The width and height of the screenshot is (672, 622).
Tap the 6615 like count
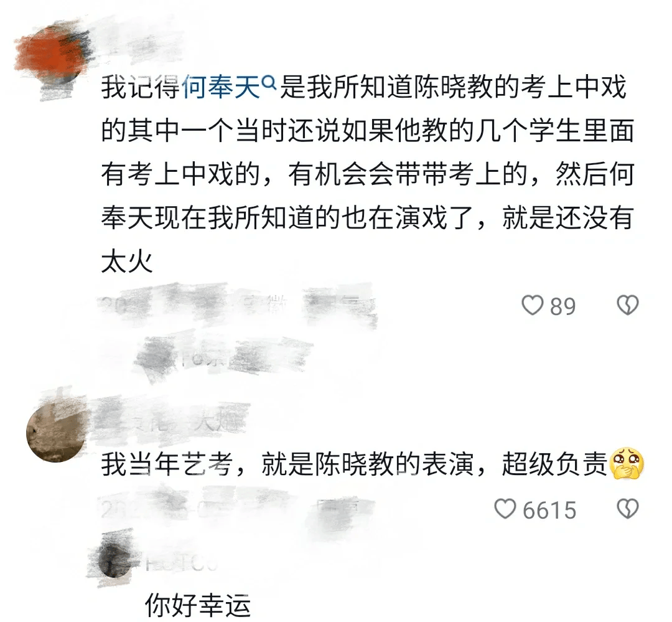pos(549,510)
